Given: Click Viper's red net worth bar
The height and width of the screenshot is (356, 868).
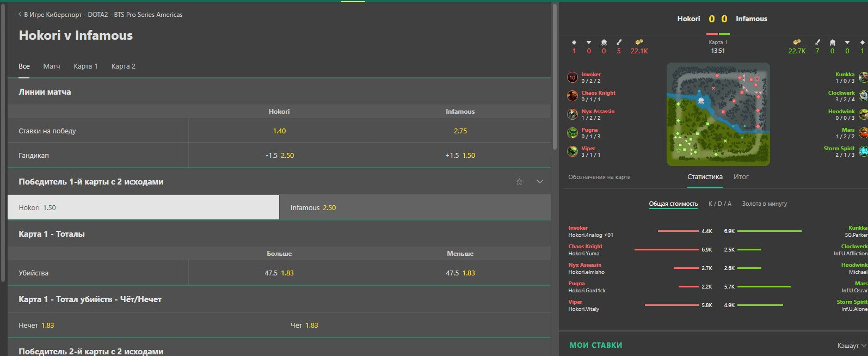Looking at the screenshot, I should pyautogui.click(x=672, y=305).
